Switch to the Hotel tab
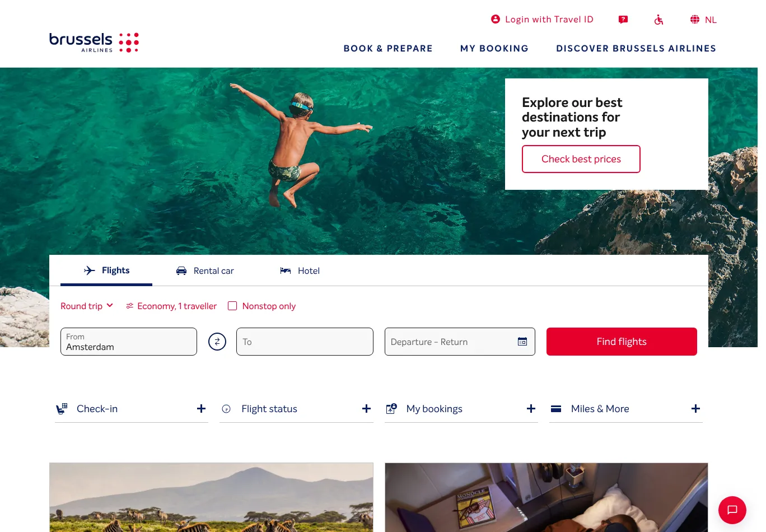766x532 pixels. pyautogui.click(x=300, y=271)
